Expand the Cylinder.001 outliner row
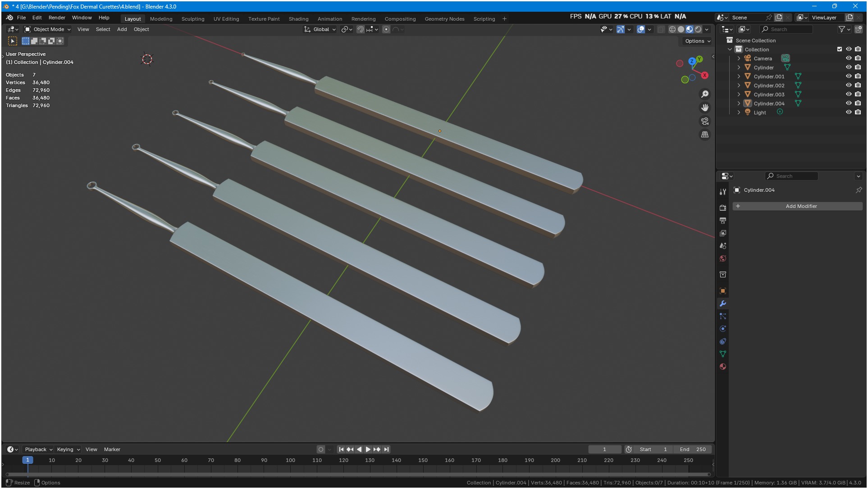 (x=739, y=77)
